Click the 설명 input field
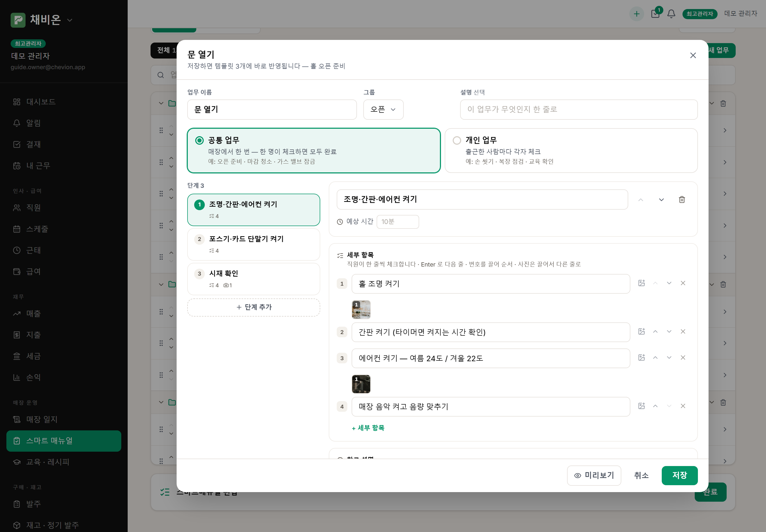 click(x=579, y=109)
